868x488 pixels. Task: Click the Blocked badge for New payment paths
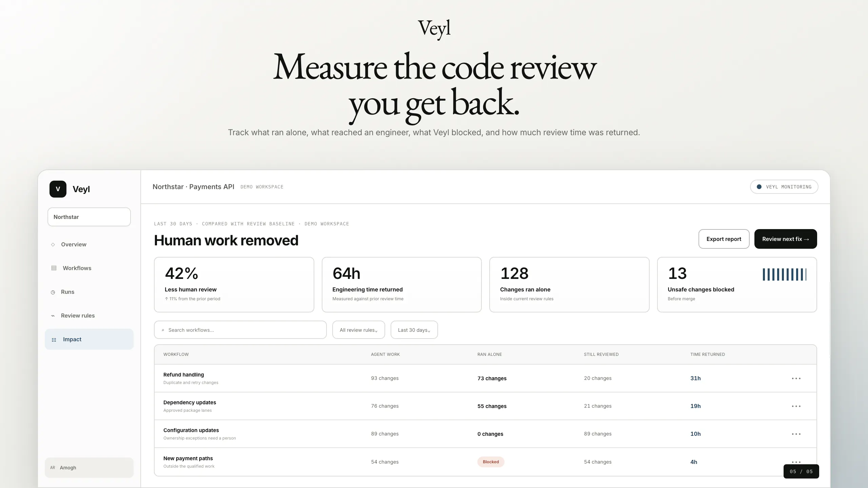(491, 462)
